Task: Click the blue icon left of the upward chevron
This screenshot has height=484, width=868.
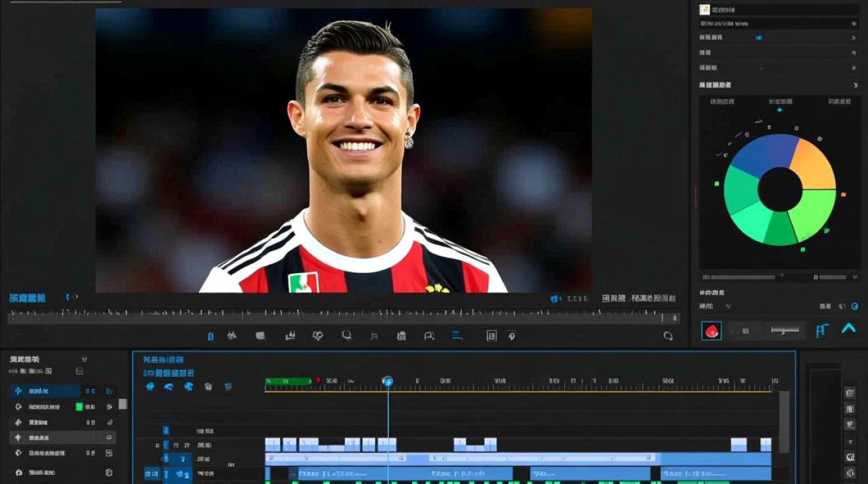Action: click(821, 330)
